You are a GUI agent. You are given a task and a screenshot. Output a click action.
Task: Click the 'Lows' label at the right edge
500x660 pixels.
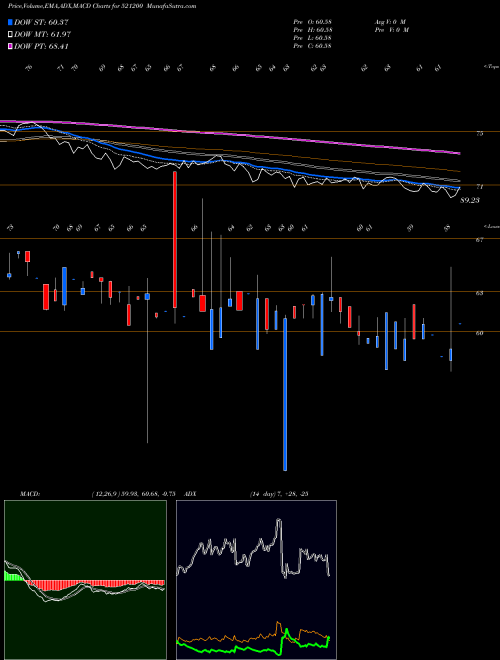coord(491,226)
